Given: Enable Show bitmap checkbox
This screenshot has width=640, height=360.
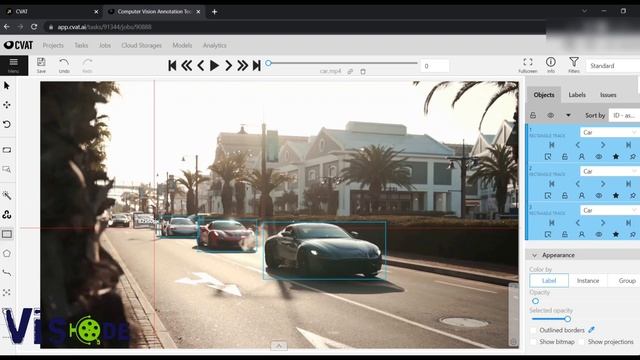Looking at the screenshot, I should [533, 342].
